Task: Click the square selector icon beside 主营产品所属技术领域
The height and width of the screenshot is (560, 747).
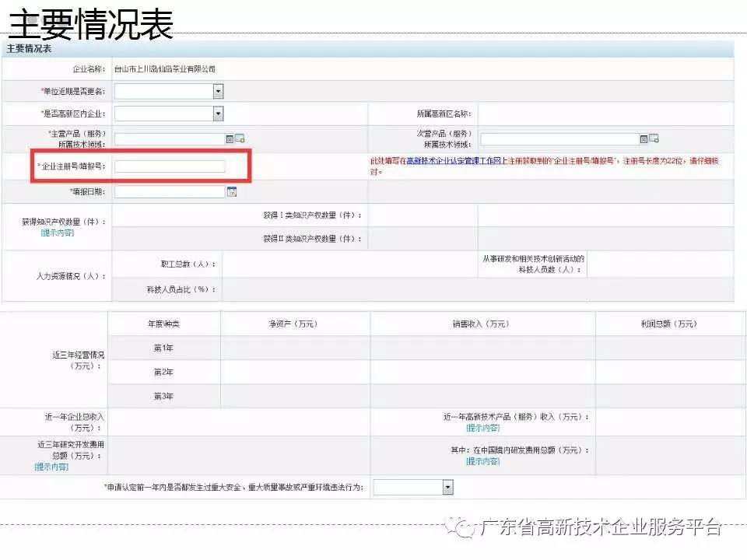Action: click(230, 139)
